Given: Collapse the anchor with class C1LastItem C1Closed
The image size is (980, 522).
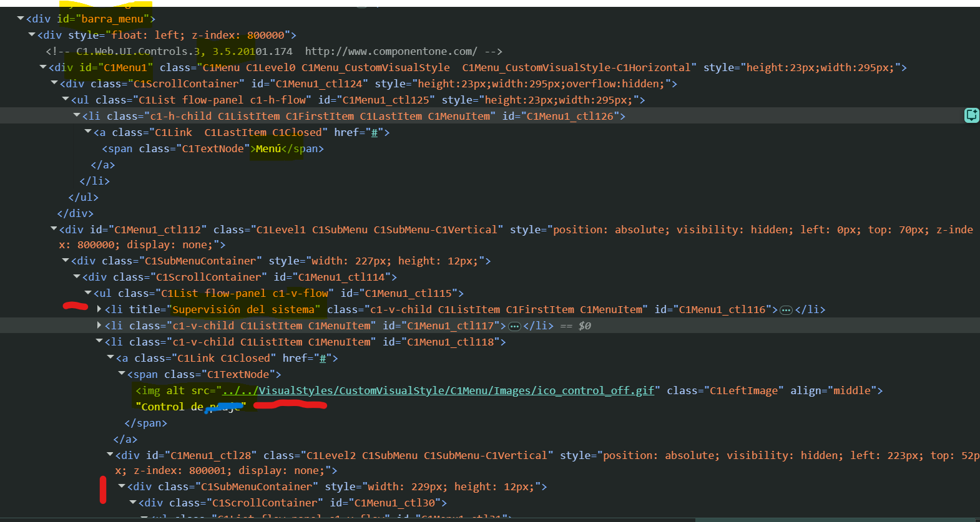Looking at the screenshot, I should point(88,132).
